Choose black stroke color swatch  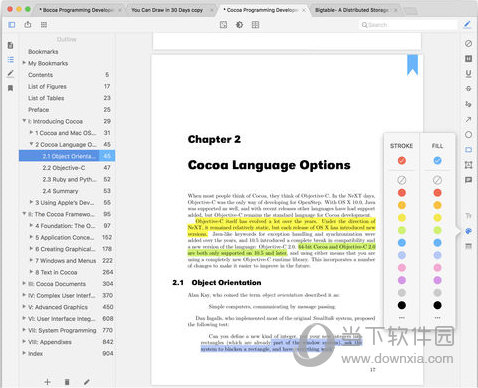[x=402, y=305]
